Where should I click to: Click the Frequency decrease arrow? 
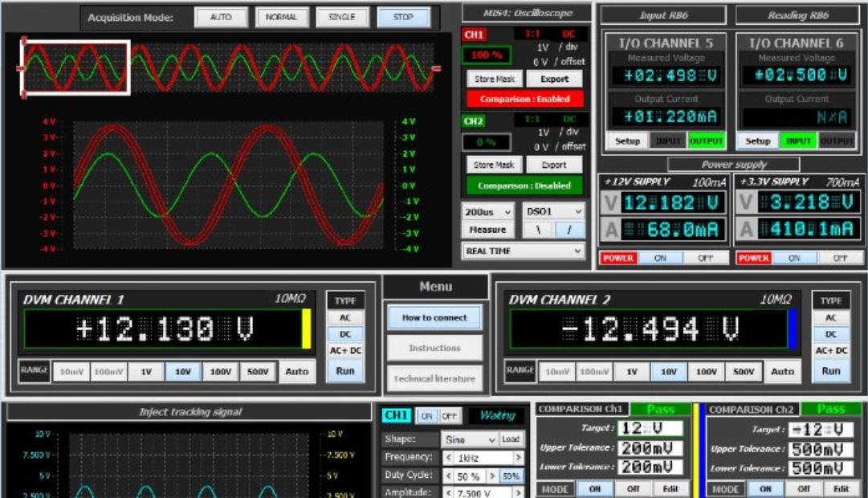coord(448,458)
